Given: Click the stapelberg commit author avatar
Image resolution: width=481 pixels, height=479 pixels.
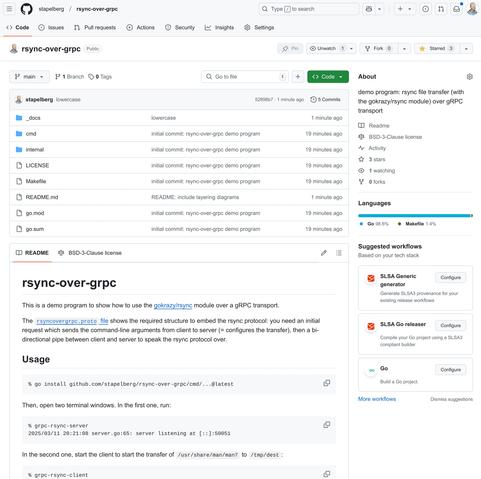Looking at the screenshot, I should (x=19, y=99).
